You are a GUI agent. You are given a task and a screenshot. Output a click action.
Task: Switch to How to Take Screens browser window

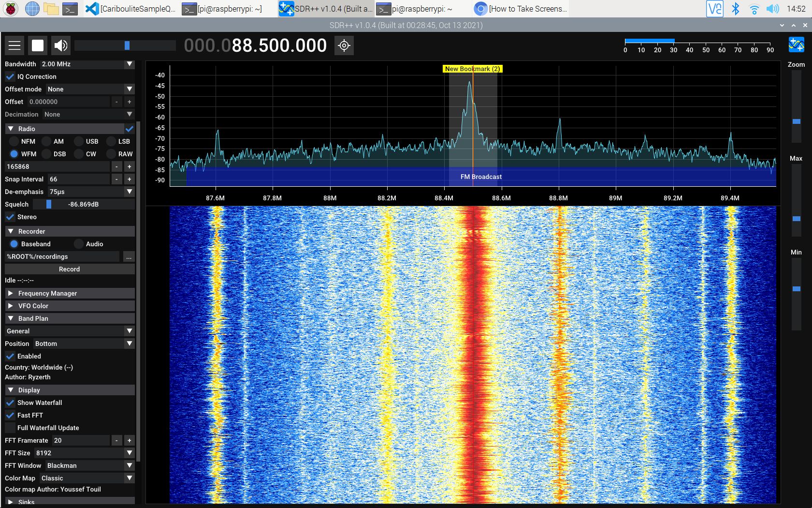pyautogui.click(x=521, y=9)
